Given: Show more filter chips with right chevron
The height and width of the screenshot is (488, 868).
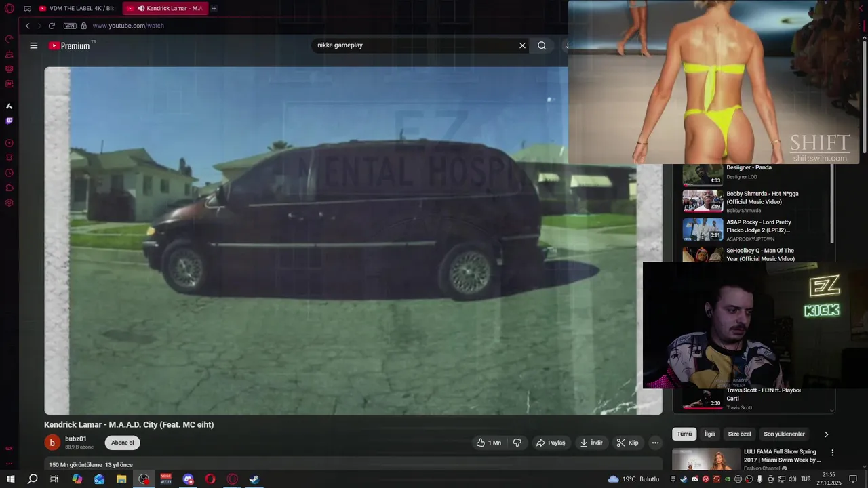Looking at the screenshot, I should tap(826, 434).
